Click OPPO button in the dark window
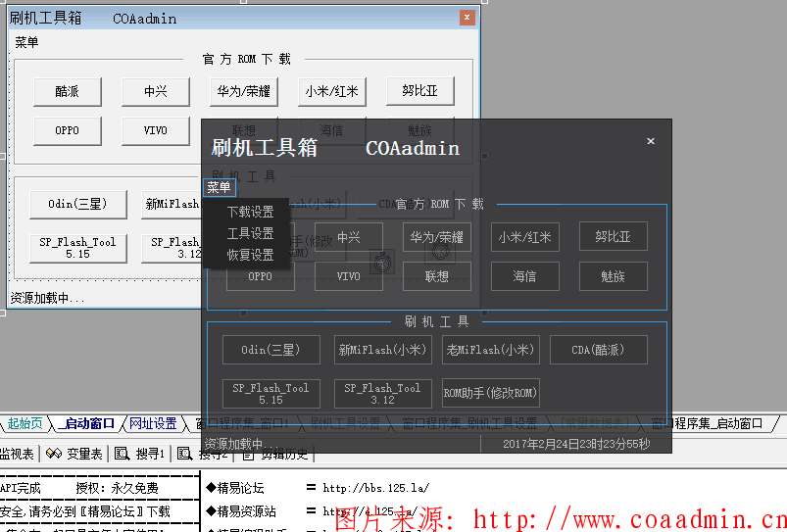The height and width of the screenshot is (532, 787). [261, 276]
